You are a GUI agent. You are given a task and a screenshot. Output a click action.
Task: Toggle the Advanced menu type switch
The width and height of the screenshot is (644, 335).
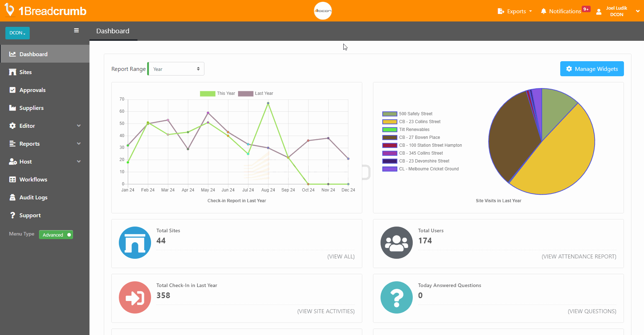pos(56,235)
